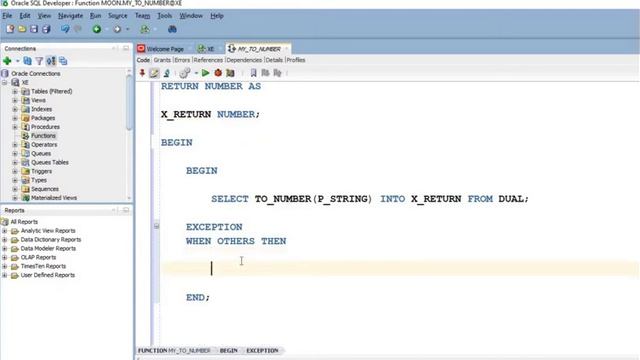The image size is (640, 360).
Task: Open the Source menu
Action: pos(118,16)
